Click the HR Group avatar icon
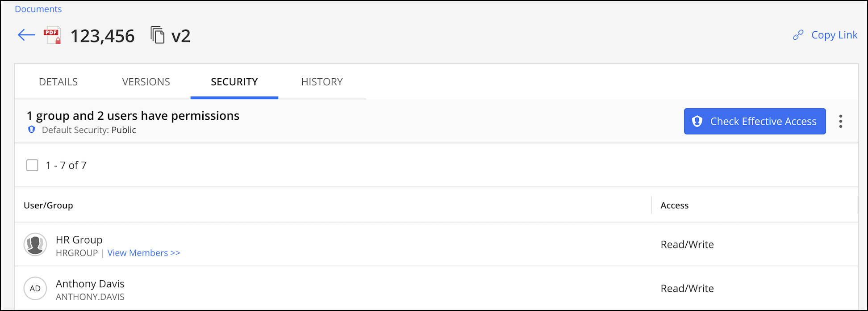The height and width of the screenshot is (311, 868). 35,244
